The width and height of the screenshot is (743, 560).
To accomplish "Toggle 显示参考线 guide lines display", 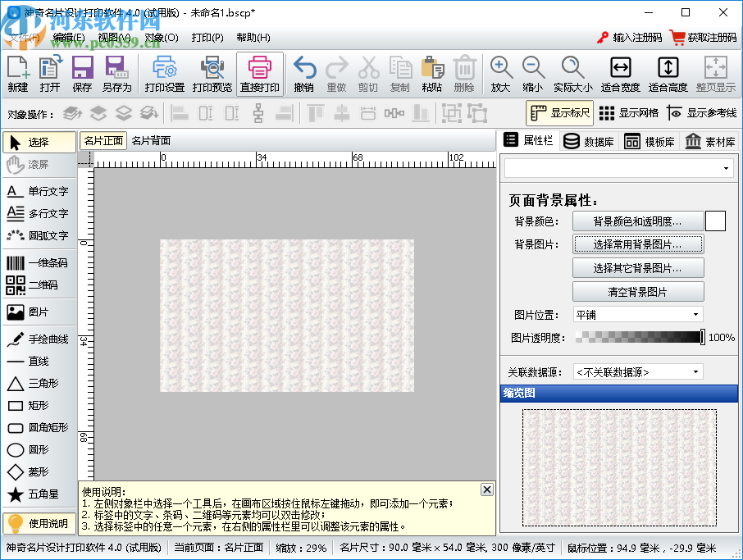I will [702, 113].
